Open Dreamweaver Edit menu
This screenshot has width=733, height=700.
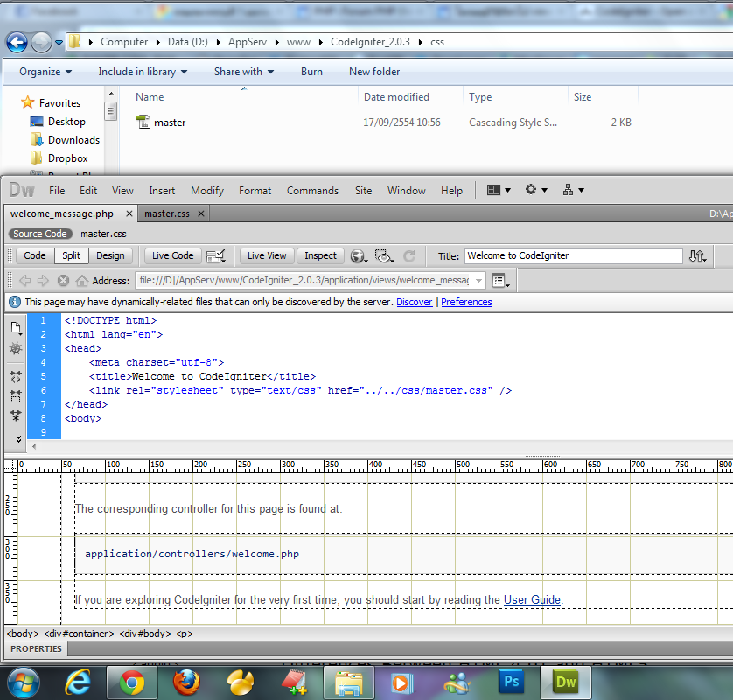tap(88, 191)
